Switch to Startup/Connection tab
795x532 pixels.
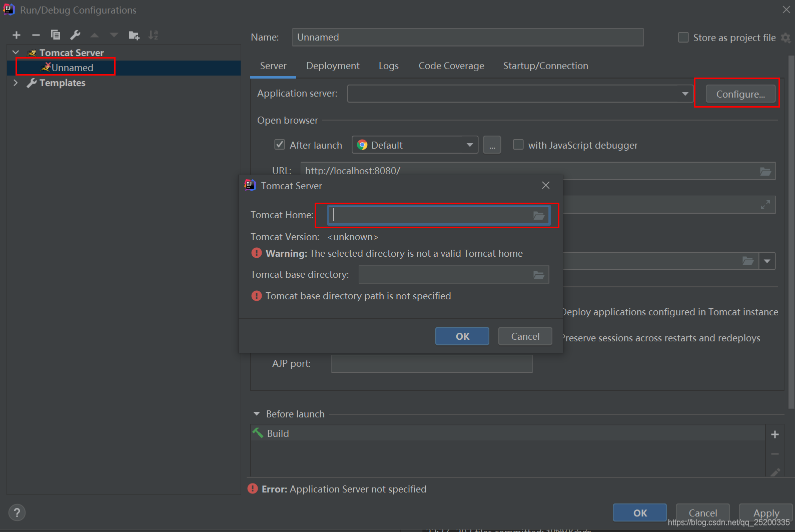point(545,66)
